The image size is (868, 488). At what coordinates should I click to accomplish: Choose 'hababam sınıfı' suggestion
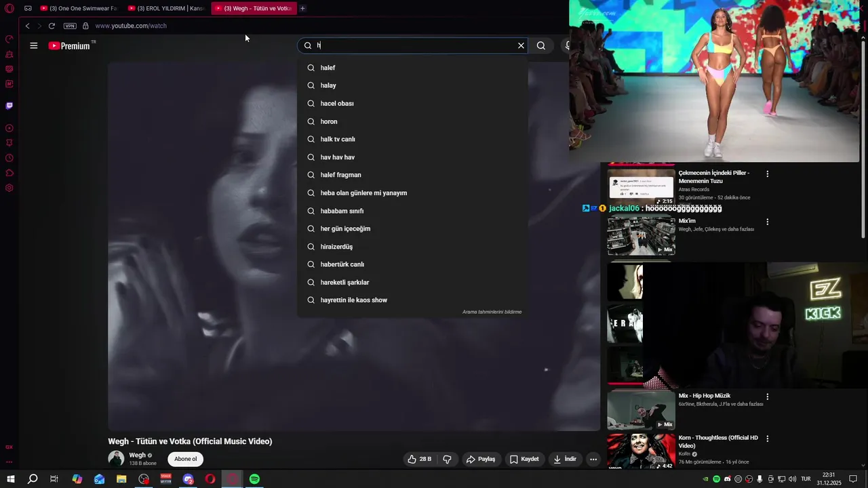[412, 211]
